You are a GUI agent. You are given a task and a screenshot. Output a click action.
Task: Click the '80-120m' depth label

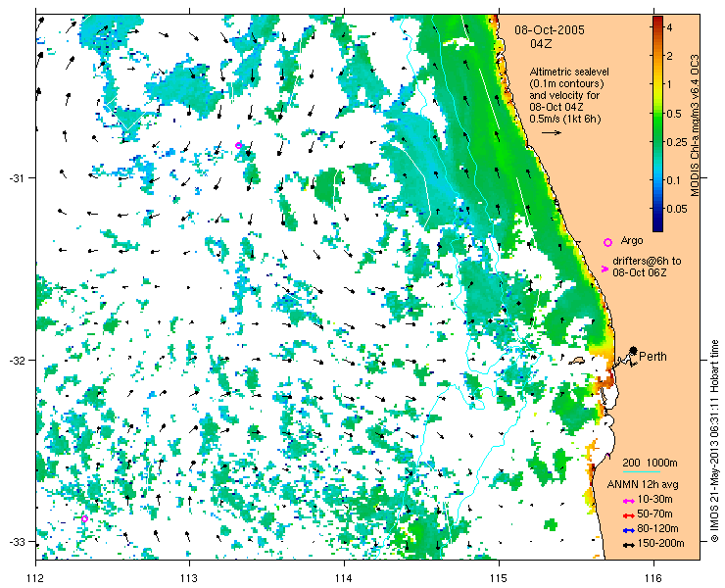click(x=658, y=529)
